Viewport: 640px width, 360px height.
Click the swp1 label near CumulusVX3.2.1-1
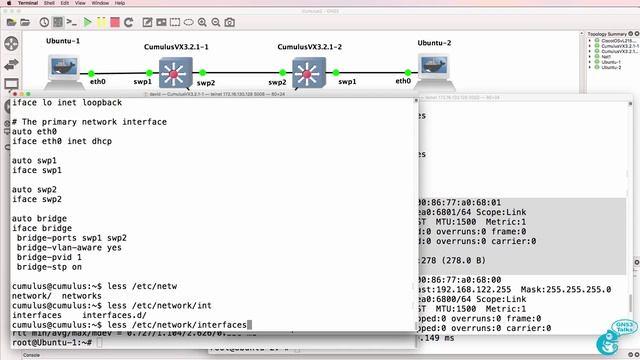tap(142, 82)
